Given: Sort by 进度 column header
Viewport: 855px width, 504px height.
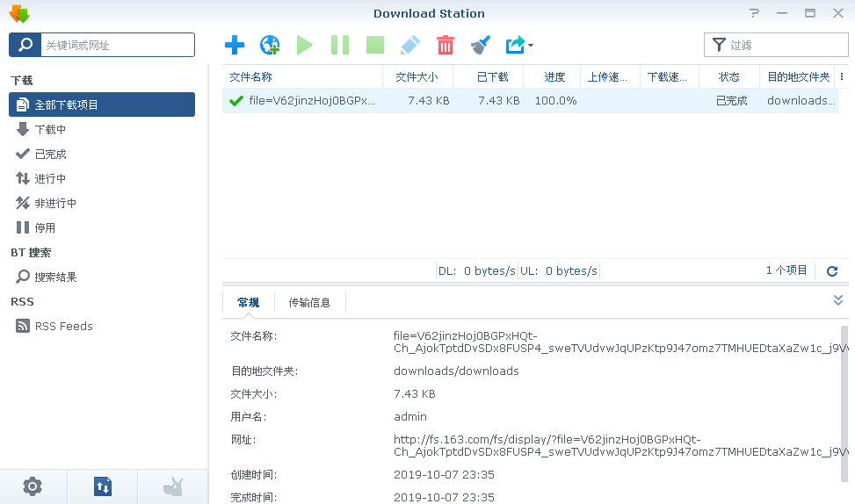Looking at the screenshot, I should tap(552, 76).
